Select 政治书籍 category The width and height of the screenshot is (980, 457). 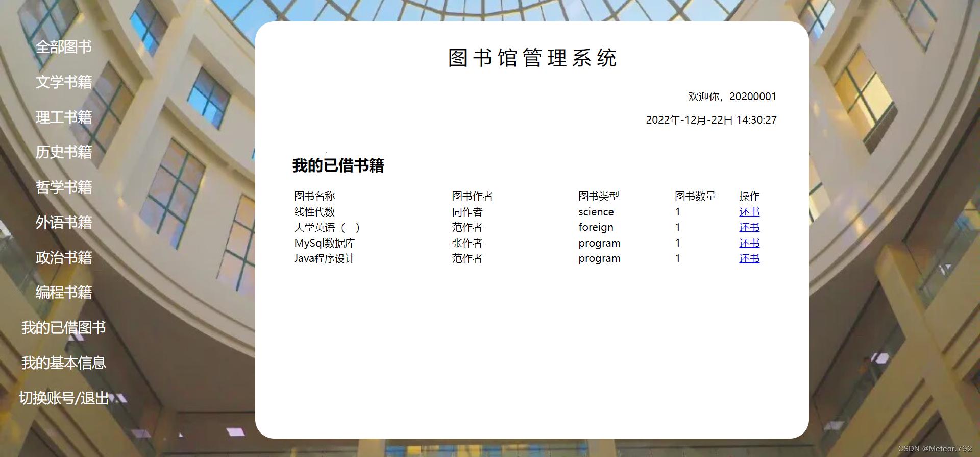pos(64,257)
